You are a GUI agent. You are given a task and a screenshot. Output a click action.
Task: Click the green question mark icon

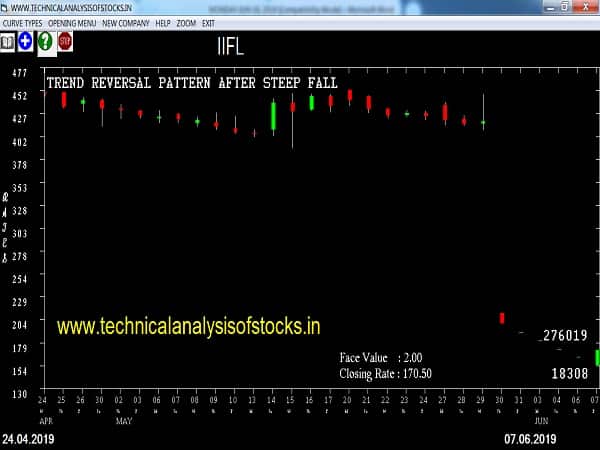[x=45, y=42]
